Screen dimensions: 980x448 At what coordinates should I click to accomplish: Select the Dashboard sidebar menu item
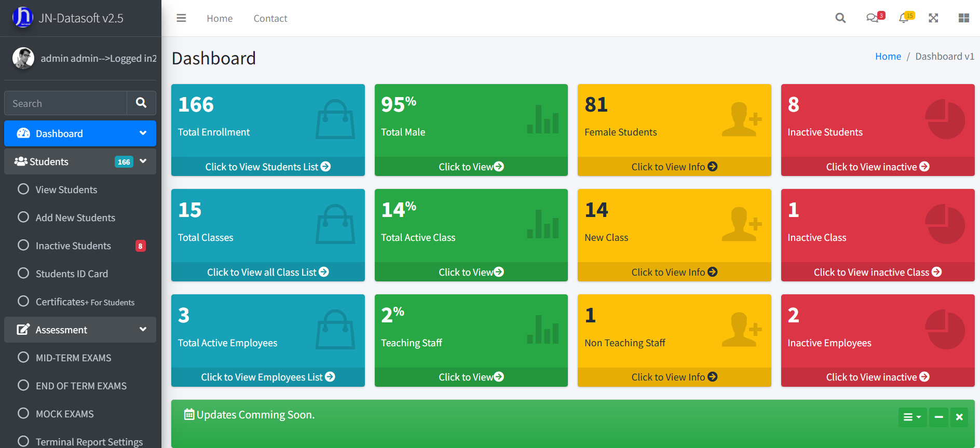pos(80,133)
